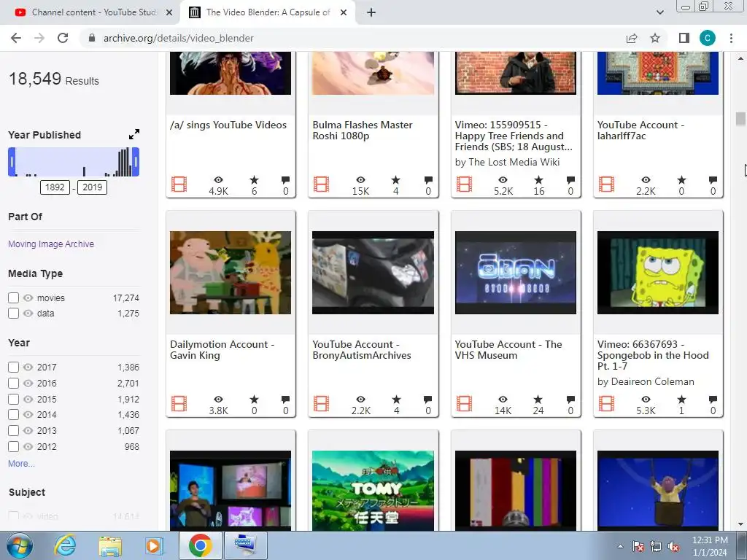
Task: Expand More... year filter options
Action: click(x=21, y=463)
